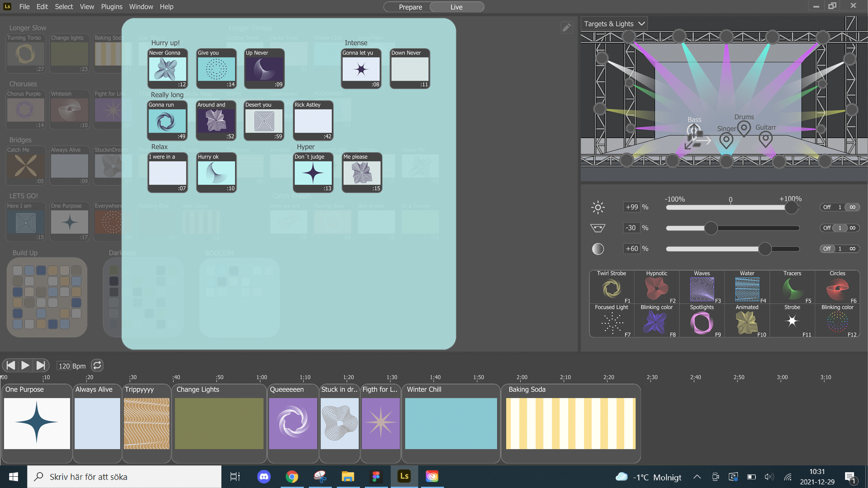The height and width of the screenshot is (488, 868).
Task: Toggle the loop/refresh icon next to Bpm
Action: 97,365
